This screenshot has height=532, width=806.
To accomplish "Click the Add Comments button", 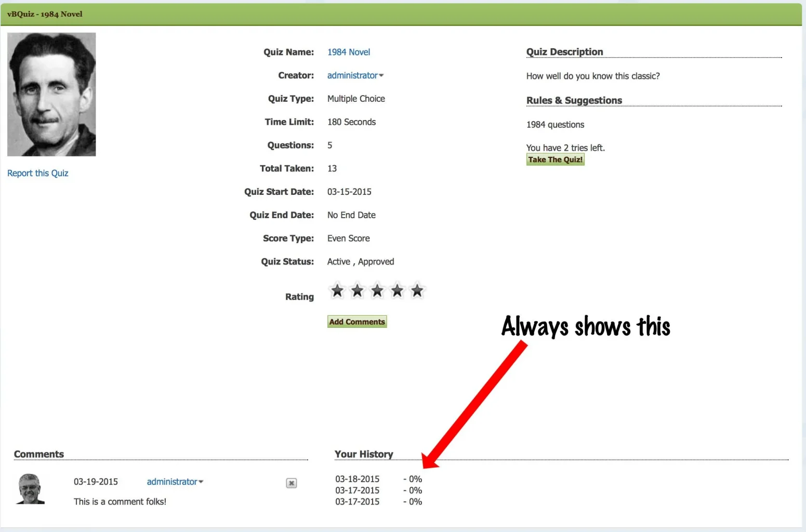I will (x=357, y=322).
